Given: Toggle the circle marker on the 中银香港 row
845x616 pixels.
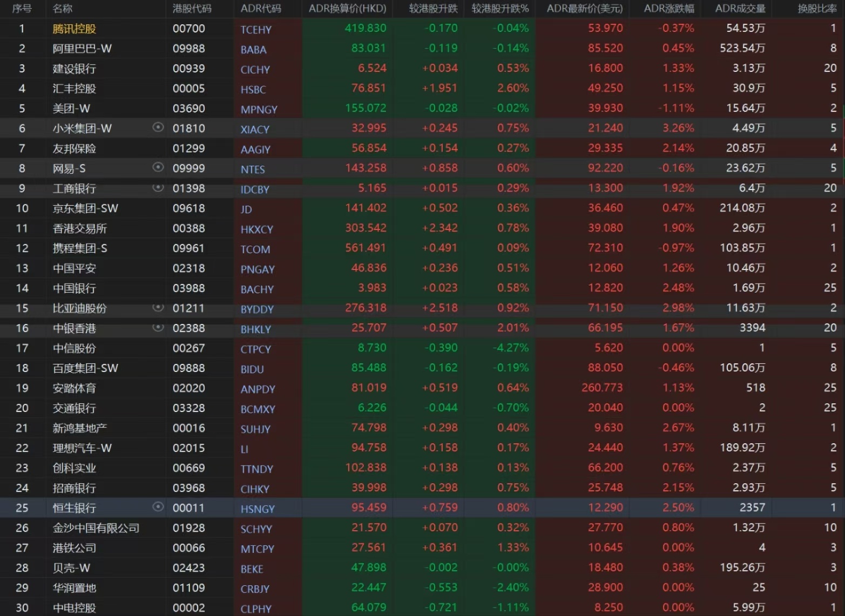Looking at the screenshot, I should click(158, 327).
